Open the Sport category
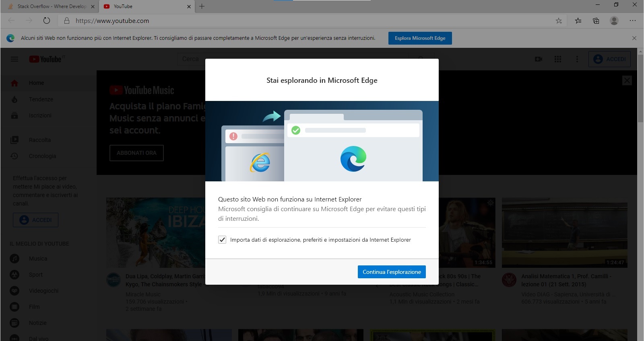Viewport: 644px width, 341px height. point(48,275)
